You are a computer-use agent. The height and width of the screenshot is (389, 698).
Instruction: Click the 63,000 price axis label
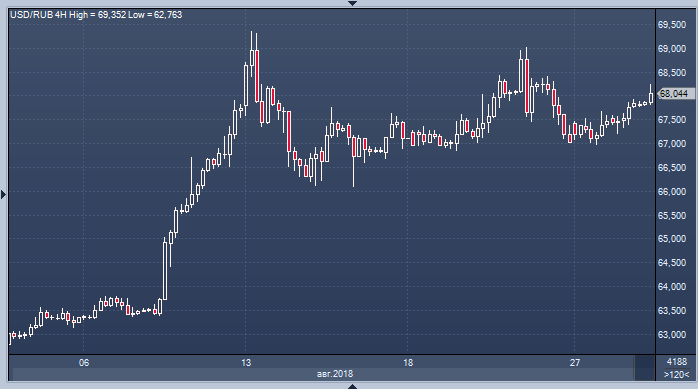click(672, 334)
